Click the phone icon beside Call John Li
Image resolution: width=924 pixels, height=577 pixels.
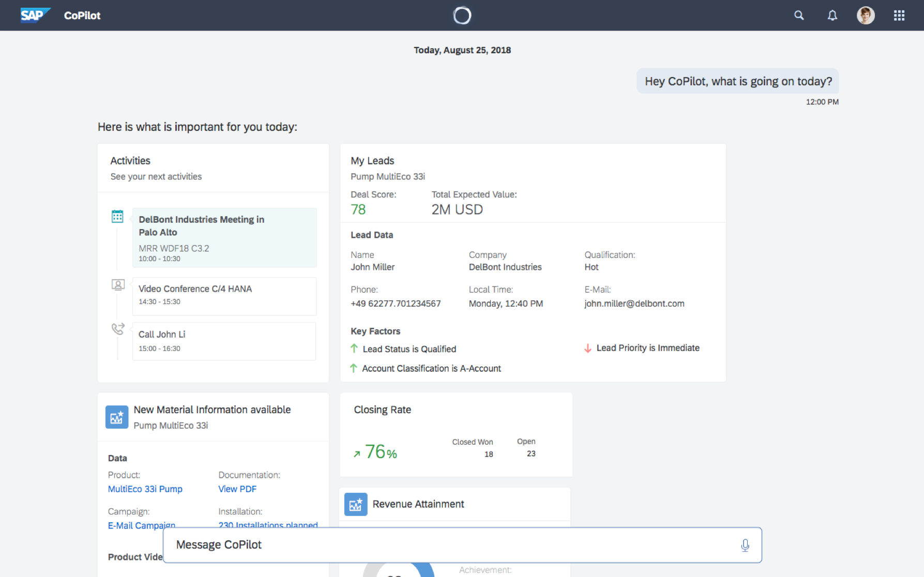[x=118, y=329]
